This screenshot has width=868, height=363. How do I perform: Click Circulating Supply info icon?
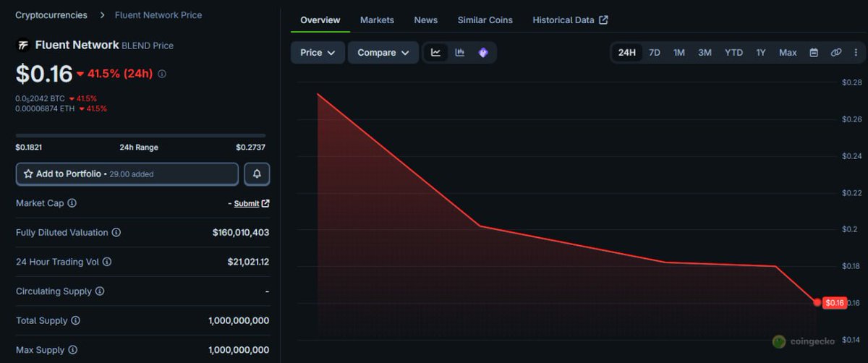coord(100,291)
